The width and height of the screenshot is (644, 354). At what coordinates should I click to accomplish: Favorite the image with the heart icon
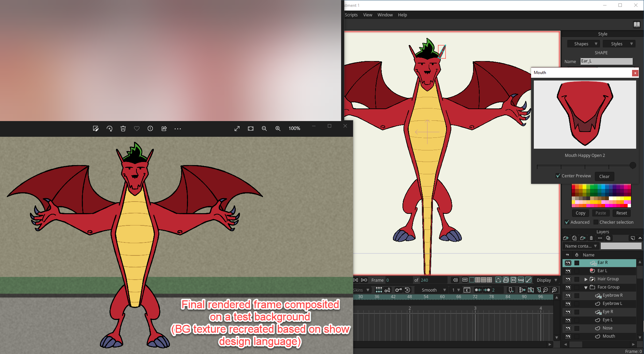137,129
